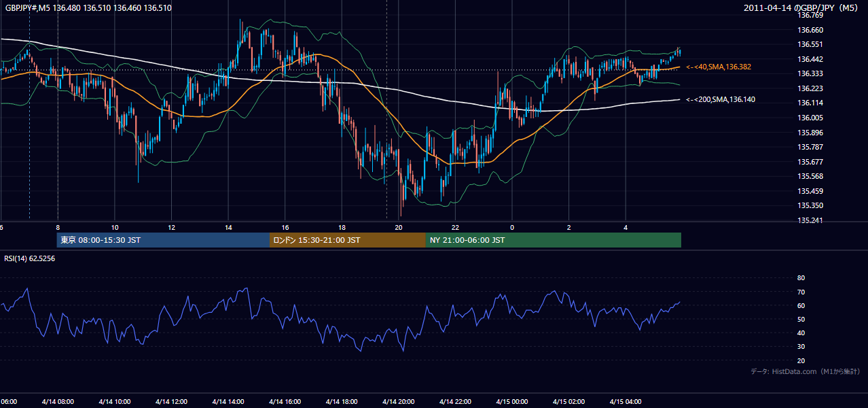
Task: Click the 135.787 price axis label
Action: (810, 147)
